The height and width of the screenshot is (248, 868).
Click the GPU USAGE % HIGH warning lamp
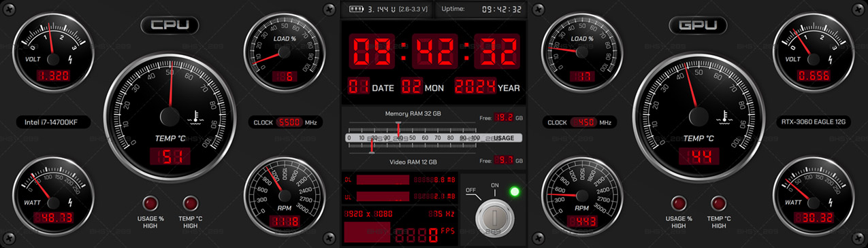pos(679,203)
